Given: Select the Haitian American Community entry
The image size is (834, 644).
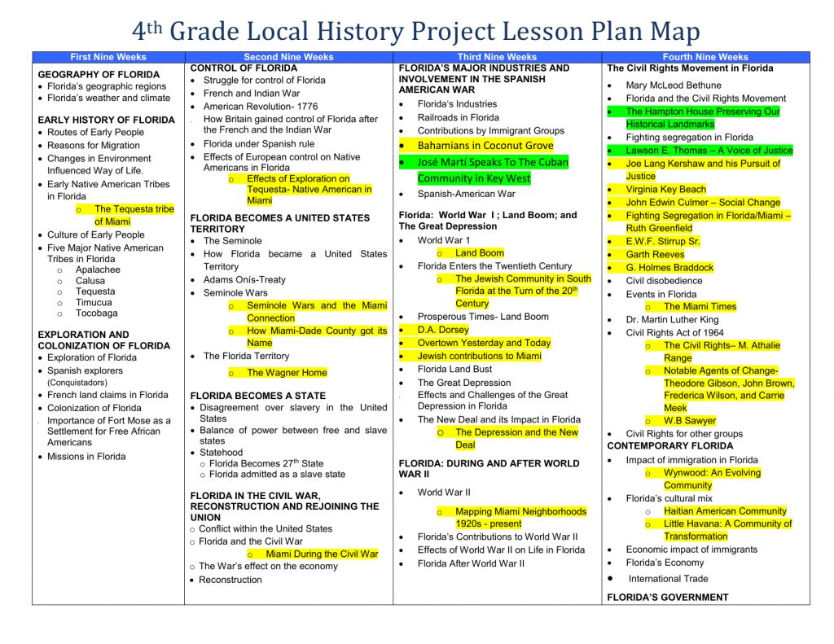Looking at the screenshot, I should click(x=725, y=511).
